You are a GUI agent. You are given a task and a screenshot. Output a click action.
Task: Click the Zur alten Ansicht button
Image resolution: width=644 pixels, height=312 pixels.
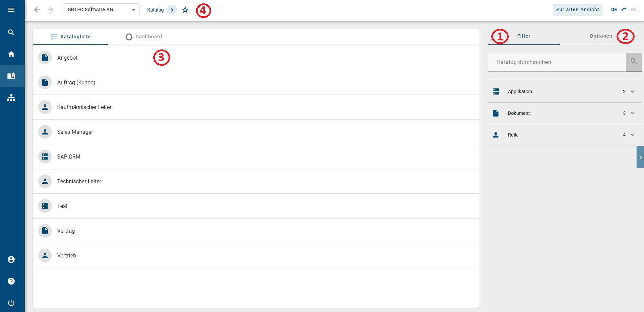577,9
